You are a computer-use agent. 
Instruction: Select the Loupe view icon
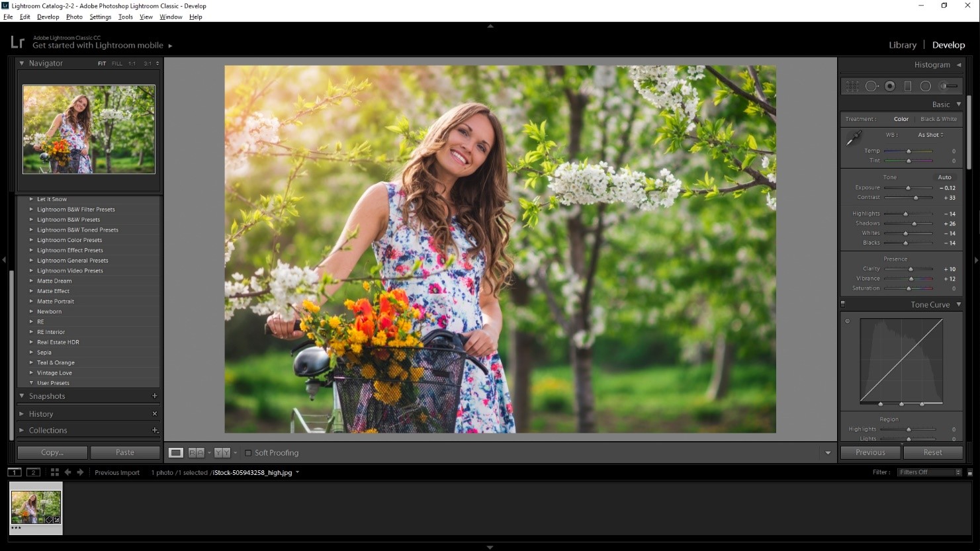coord(175,452)
